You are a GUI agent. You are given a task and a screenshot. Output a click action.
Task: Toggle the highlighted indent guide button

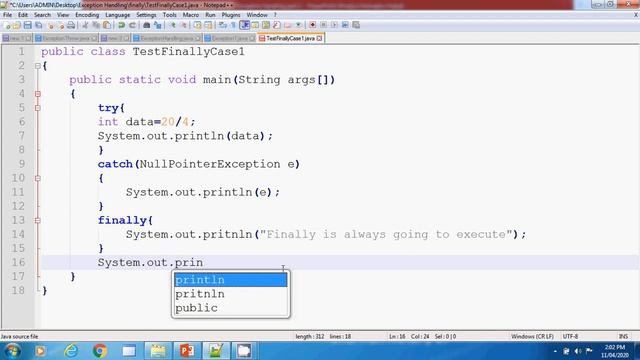(x=244, y=25)
